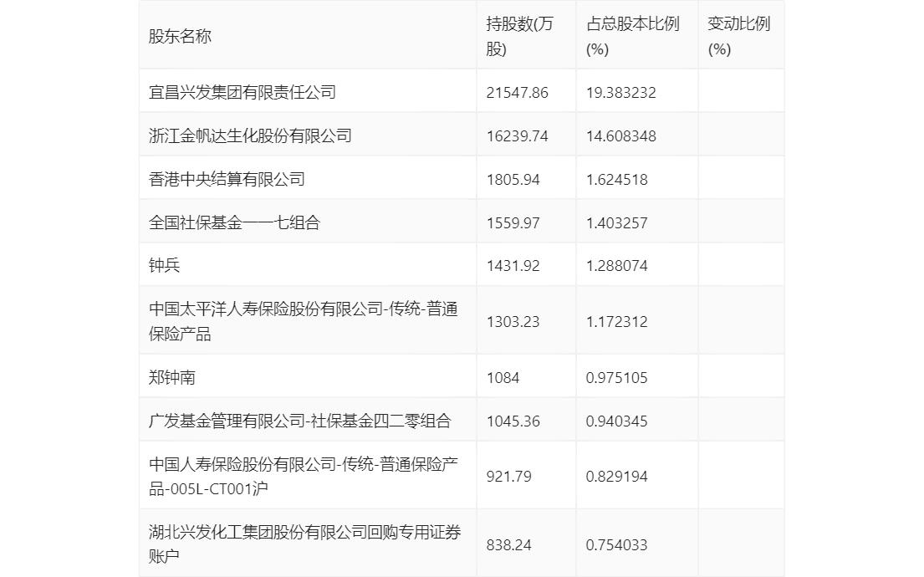
Task: Click shareholder name 郑钟南
Action: coord(172,378)
